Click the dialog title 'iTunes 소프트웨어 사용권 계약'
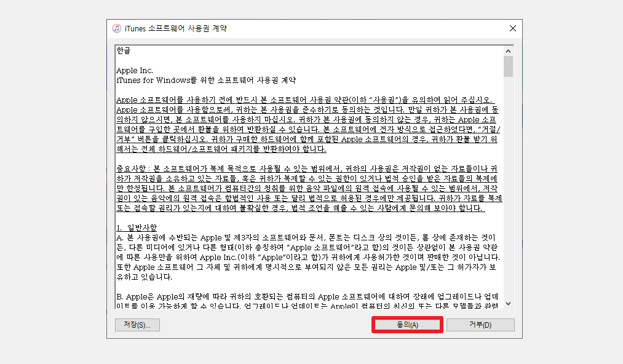This screenshot has width=623, height=364. tap(176, 29)
